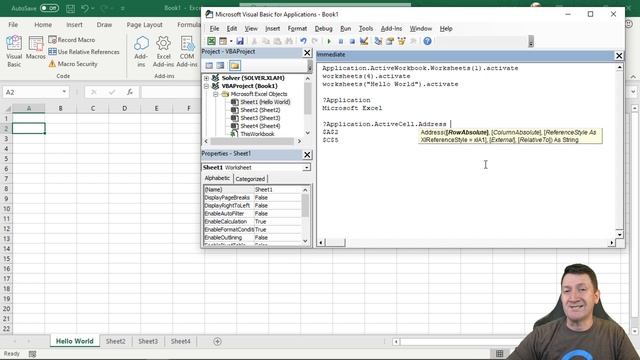Open the VBA Tools menu
640x360 pixels.
click(366, 29)
